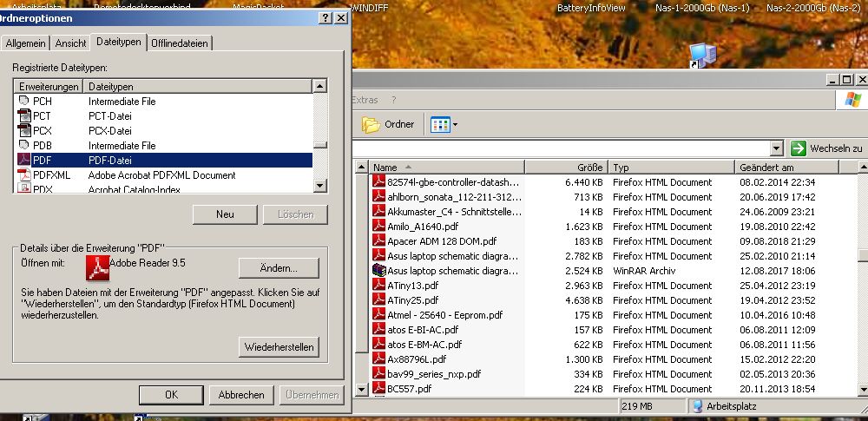Click the Ändern... button
This screenshot has width=868, height=421.
tap(279, 268)
